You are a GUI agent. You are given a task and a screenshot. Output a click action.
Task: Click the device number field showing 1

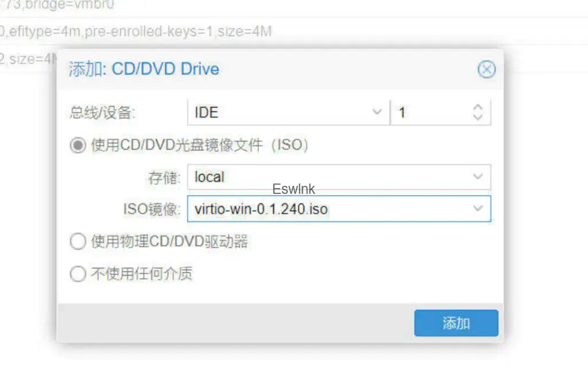pyautogui.click(x=440, y=112)
